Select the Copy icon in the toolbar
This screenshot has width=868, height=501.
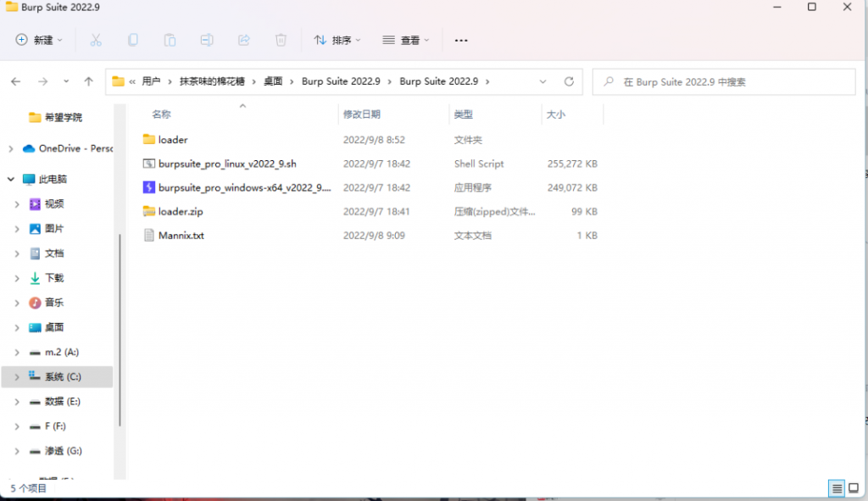132,40
